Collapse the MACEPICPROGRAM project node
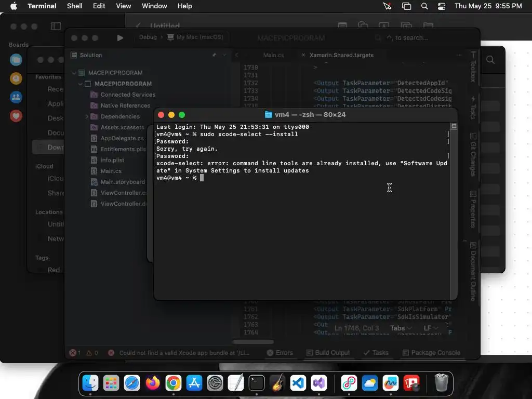Image resolution: width=532 pixels, height=399 pixels. pos(80,84)
